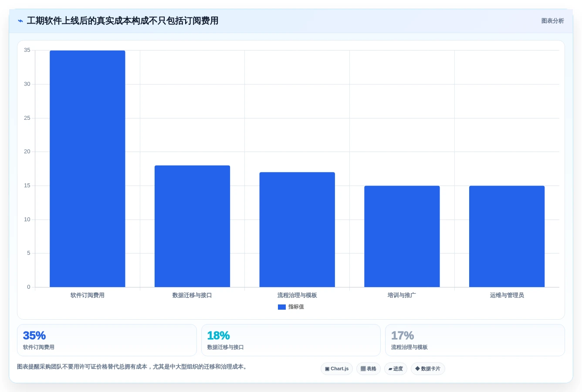Click the 进度 tag chip

click(x=396, y=369)
